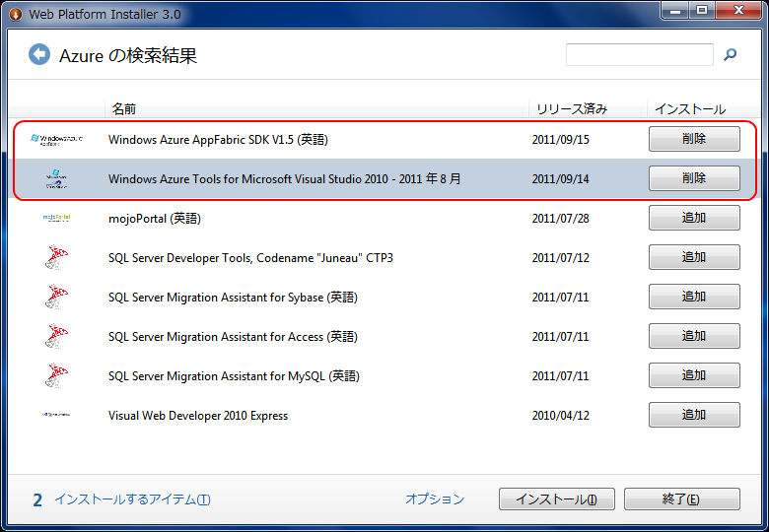
Task: Click the 終了(E) exit button
Action: 681,499
